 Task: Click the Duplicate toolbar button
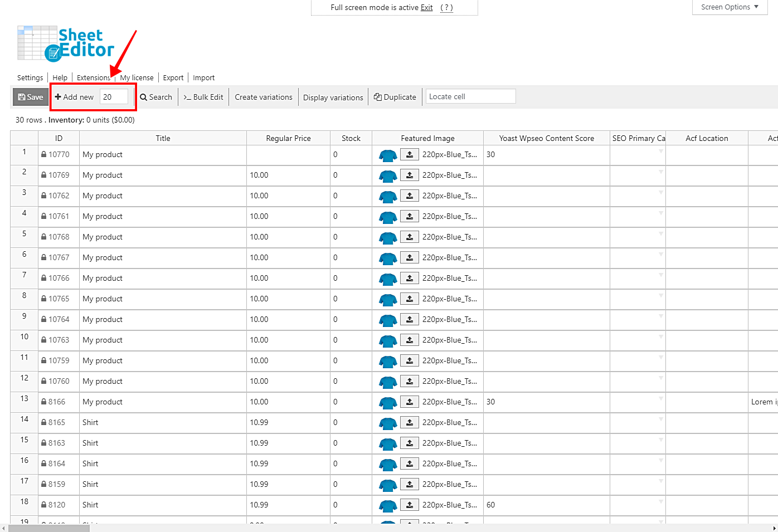click(395, 97)
